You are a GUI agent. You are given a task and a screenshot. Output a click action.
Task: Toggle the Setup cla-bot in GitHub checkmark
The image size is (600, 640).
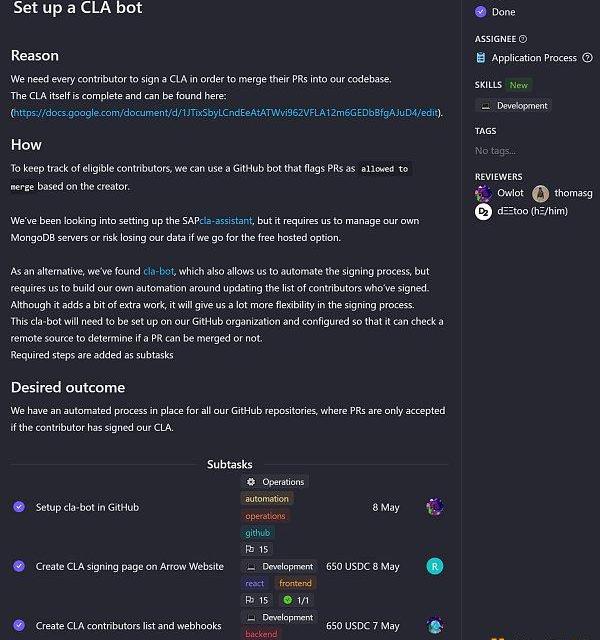pyautogui.click(x=19, y=507)
